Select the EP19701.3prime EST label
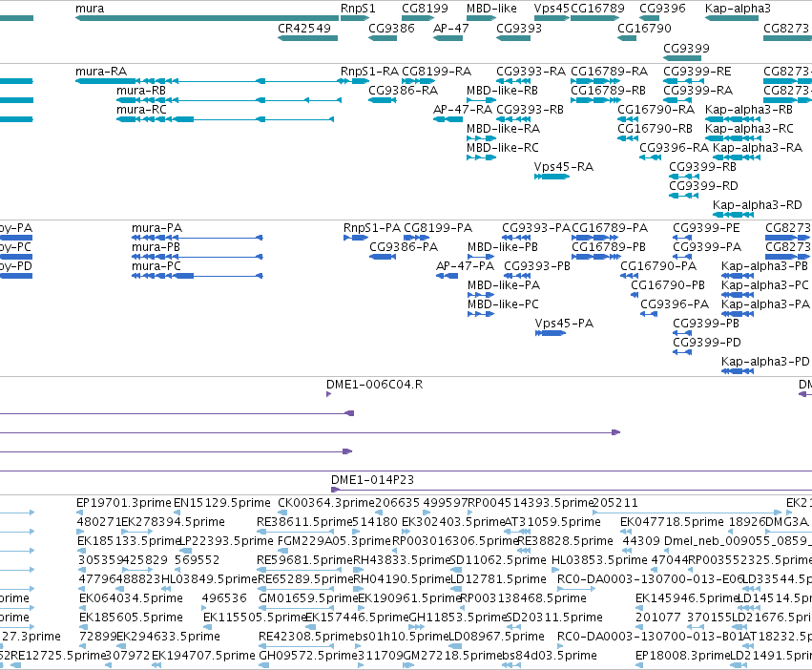This screenshot has height=670, width=812. pos(123,503)
